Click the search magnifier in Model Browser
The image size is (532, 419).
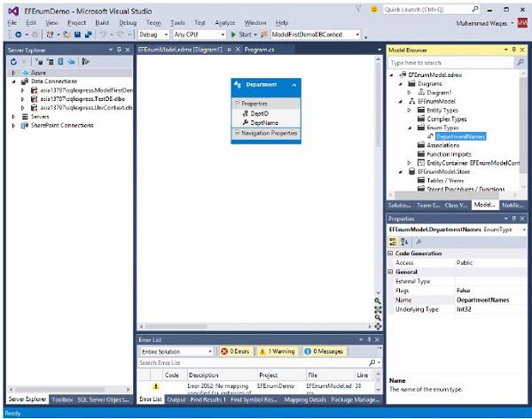click(x=520, y=62)
